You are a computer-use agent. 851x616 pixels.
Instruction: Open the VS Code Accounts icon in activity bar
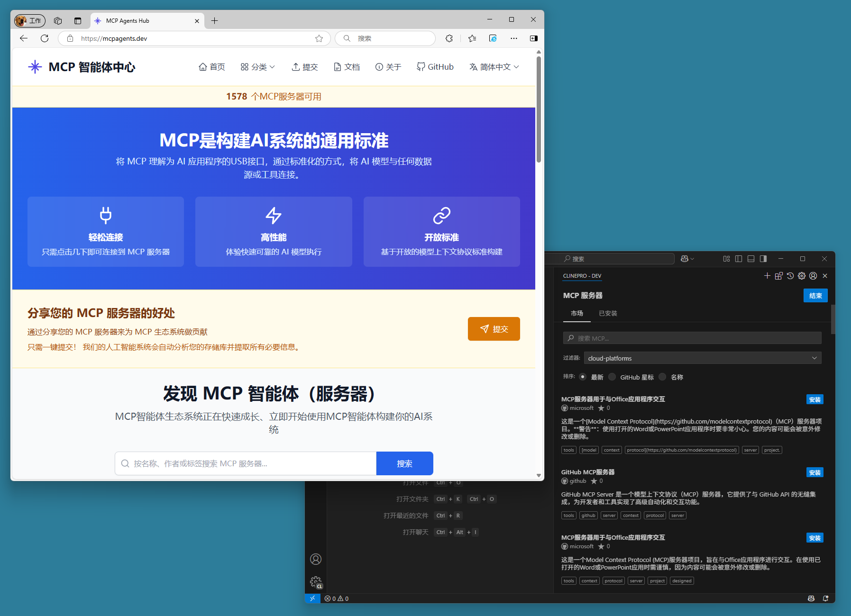click(x=316, y=559)
